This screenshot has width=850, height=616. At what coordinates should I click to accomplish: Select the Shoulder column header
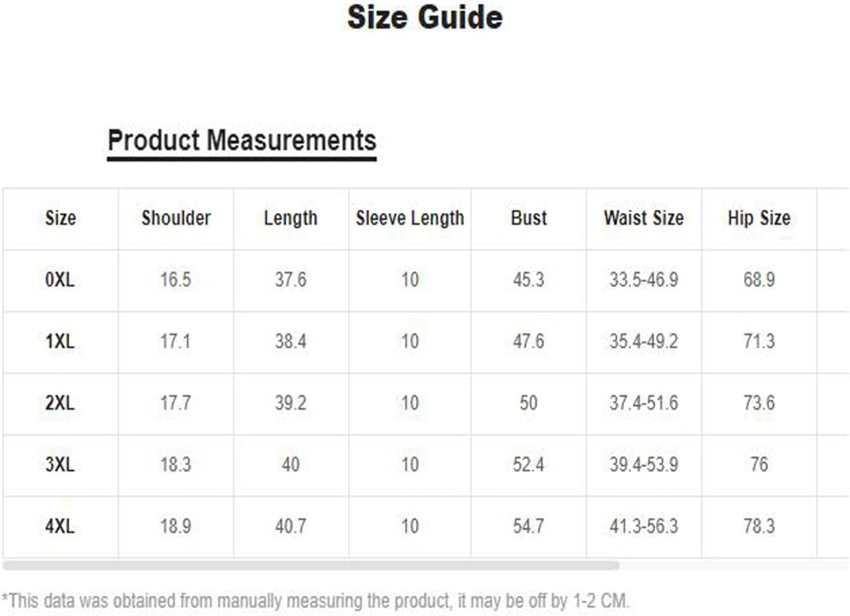click(x=176, y=218)
